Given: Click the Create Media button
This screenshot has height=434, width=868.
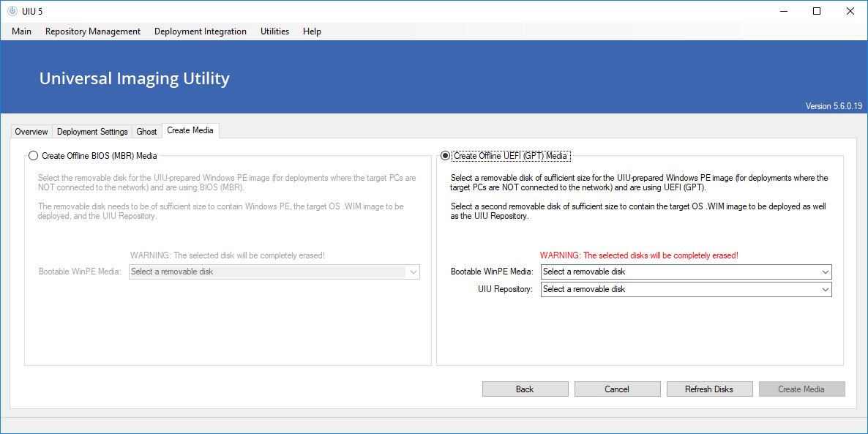Looking at the screenshot, I should tap(801, 389).
